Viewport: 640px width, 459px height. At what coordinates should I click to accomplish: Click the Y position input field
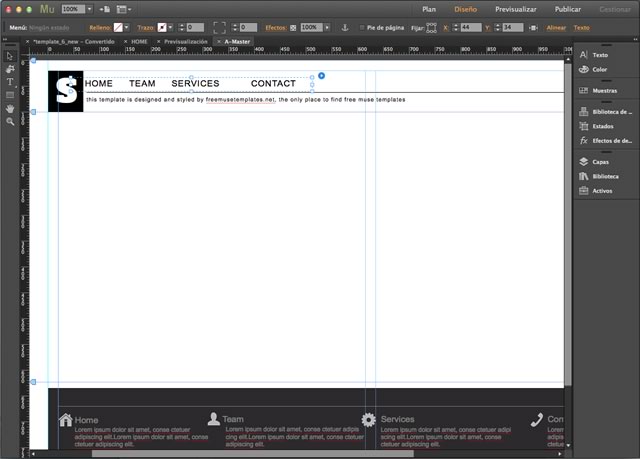[513, 27]
